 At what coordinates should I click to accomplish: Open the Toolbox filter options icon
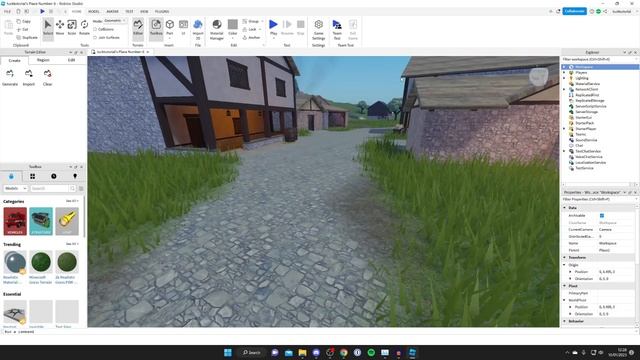[x=81, y=188]
